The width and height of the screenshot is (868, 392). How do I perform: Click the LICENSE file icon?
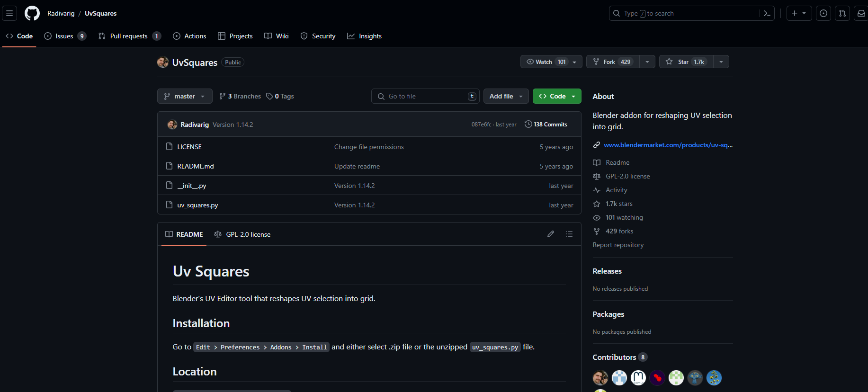coord(169,147)
